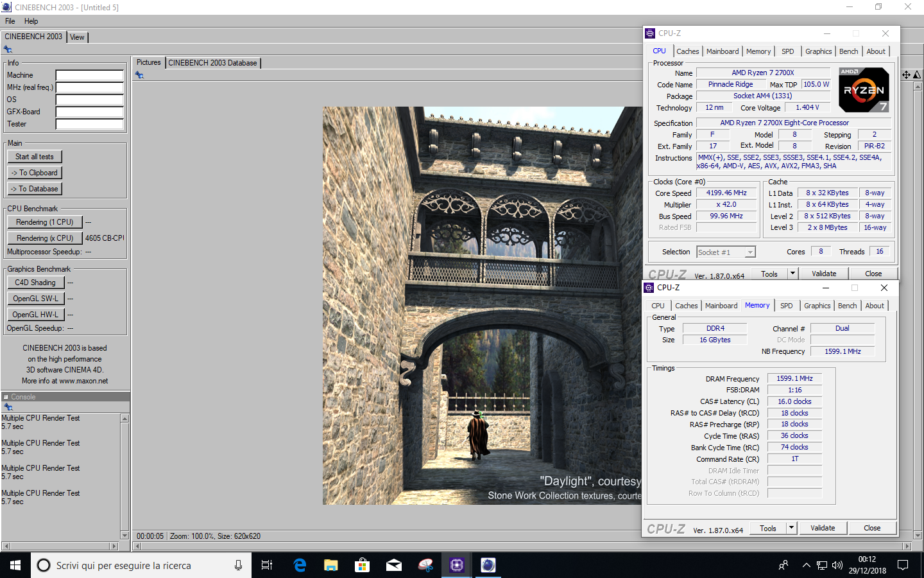
Task: Click the OS input field
Action: click(x=90, y=100)
